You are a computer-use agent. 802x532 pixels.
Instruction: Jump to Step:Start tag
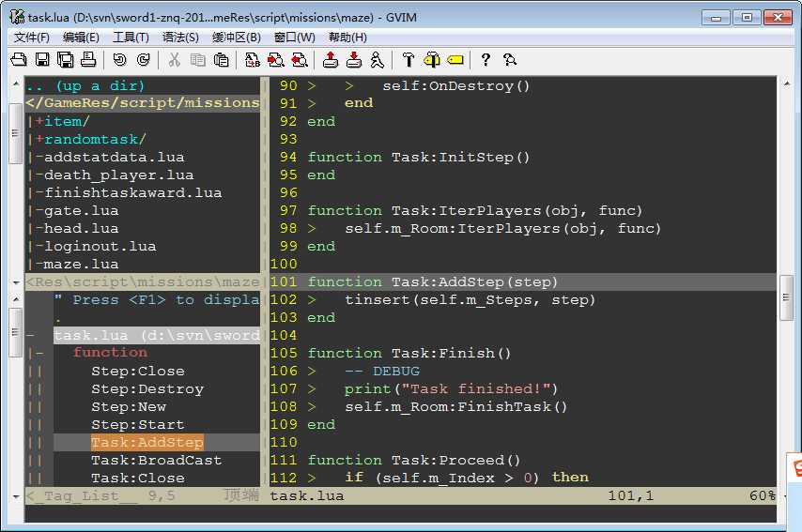(x=138, y=425)
